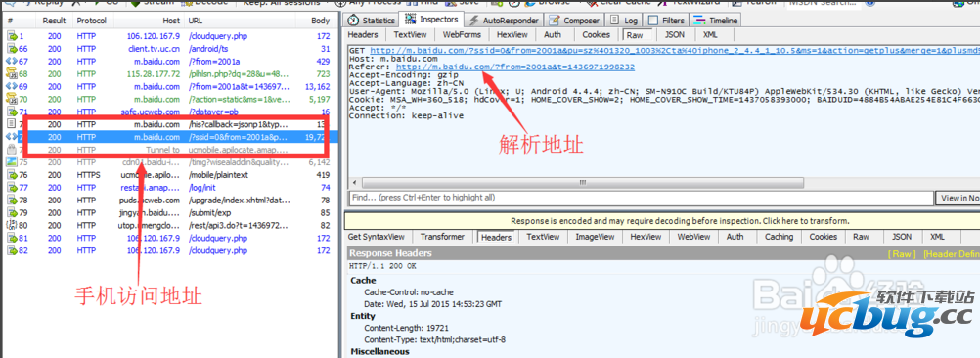This screenshot has width=980, height=358.
Task: Click the Log document icon
Action: 614,21
